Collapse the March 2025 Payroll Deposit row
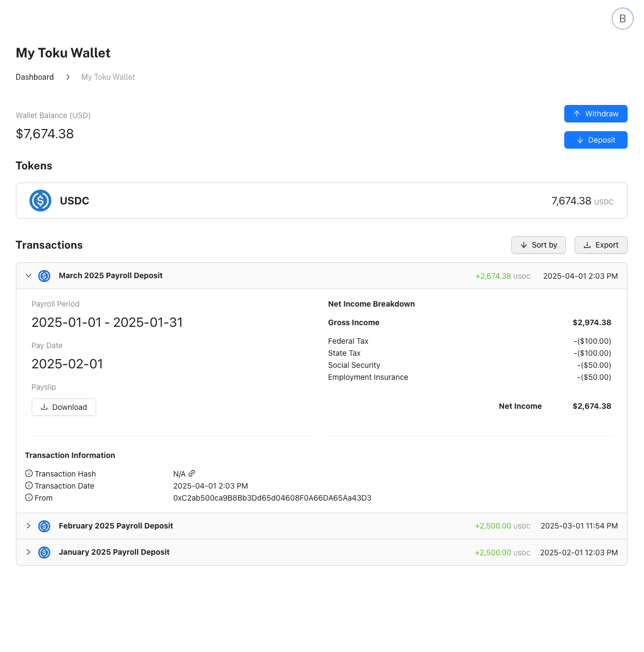 28,276
